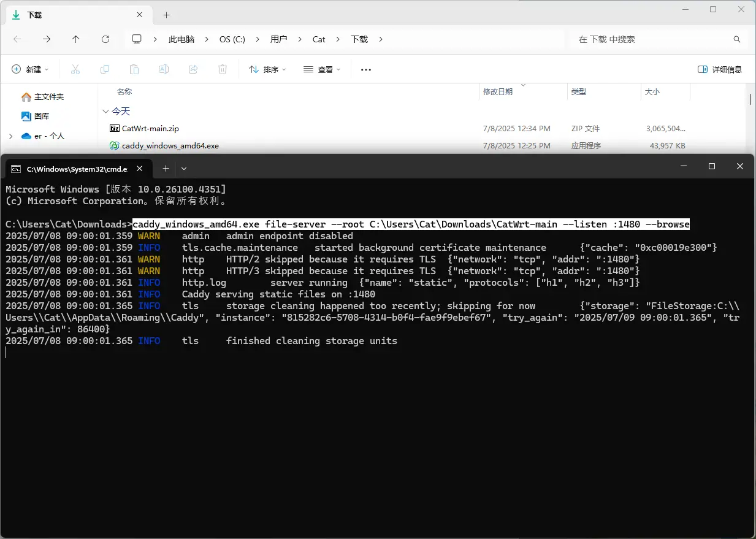Select 主文件夹 in navigation pane

click(x=49, y=97)
